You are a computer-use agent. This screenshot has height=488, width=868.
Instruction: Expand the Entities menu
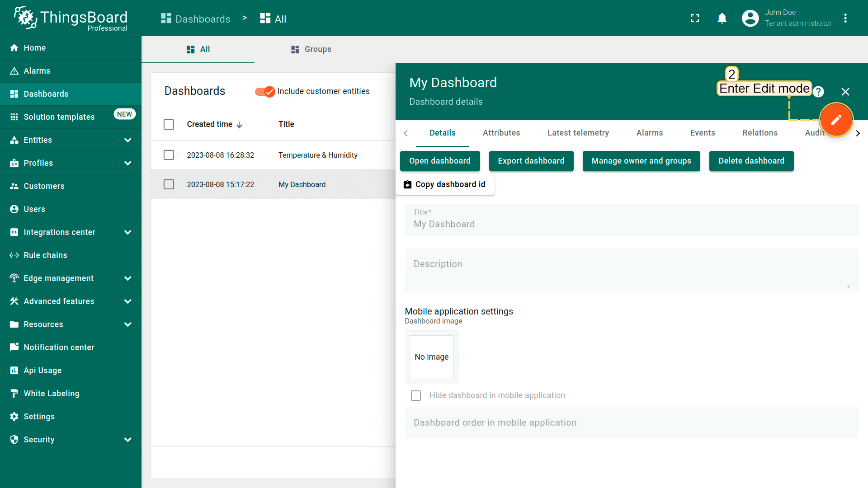tap(127, 140)
